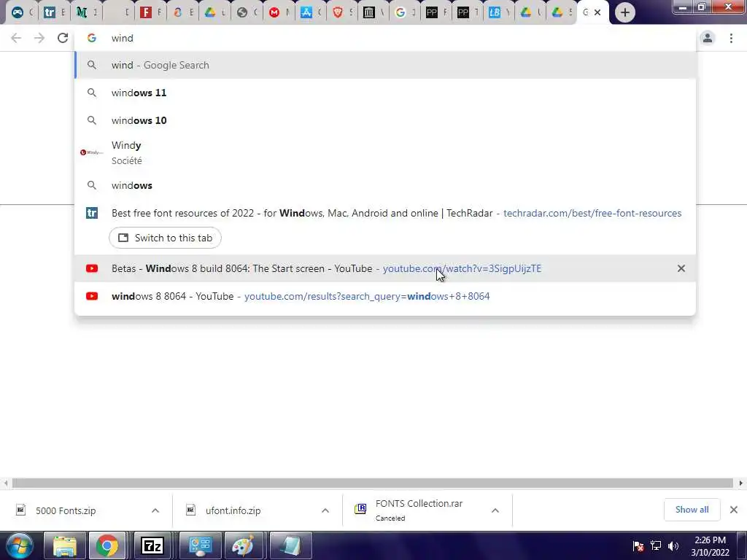This screenshot has width=747, height=560.
Task: Click the Switch to this tab button
Action: pyautogui.click(x=165, y=238)
